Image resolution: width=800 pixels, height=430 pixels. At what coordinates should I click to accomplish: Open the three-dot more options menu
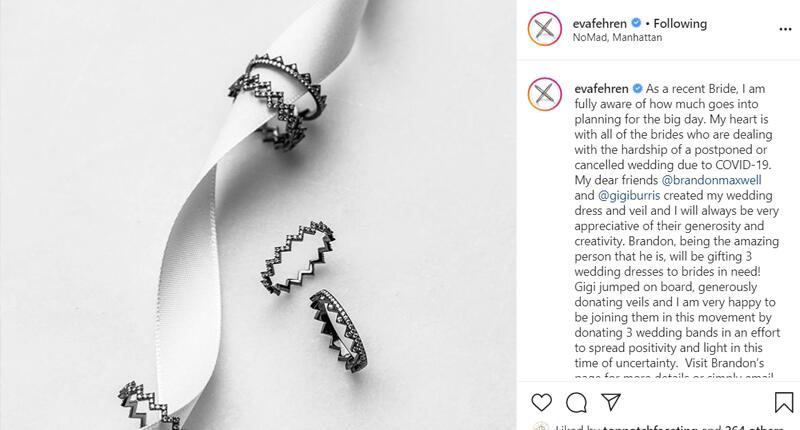(785, 30)
